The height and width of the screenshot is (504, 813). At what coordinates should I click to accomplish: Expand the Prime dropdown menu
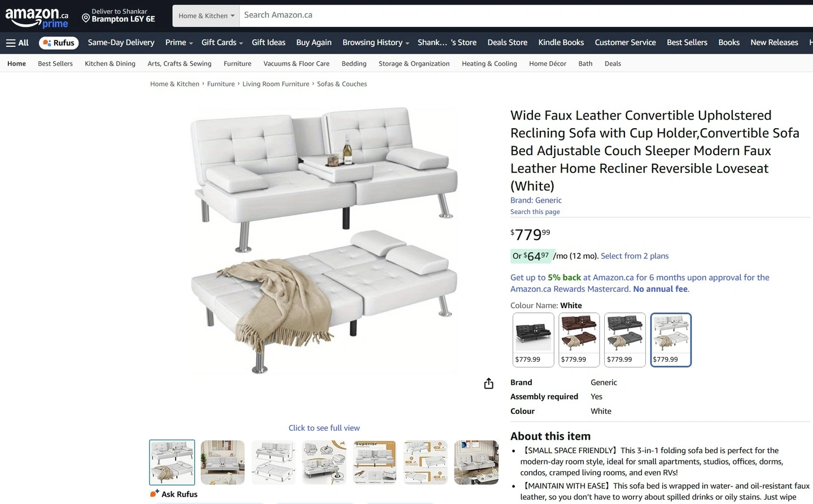pyautogui.click(x=179, y=43)
